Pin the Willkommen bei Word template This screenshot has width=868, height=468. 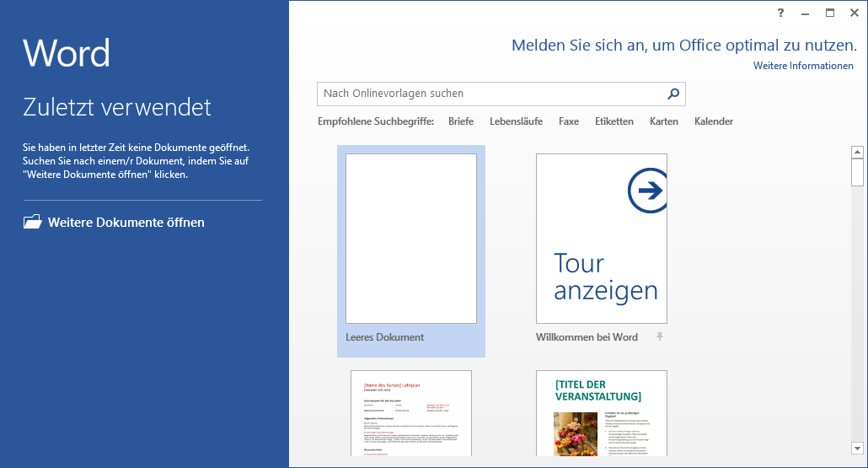click(x=660, y=337)
